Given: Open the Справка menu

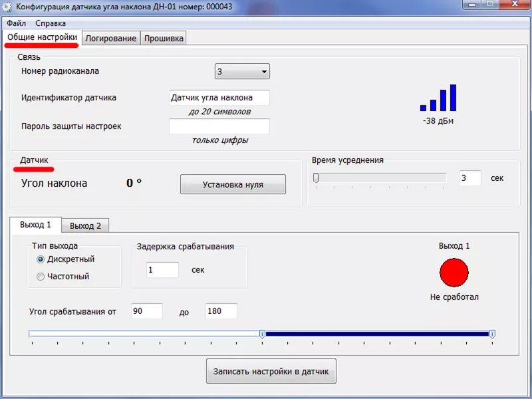Looking at the screenshot, I should [51, 23].
